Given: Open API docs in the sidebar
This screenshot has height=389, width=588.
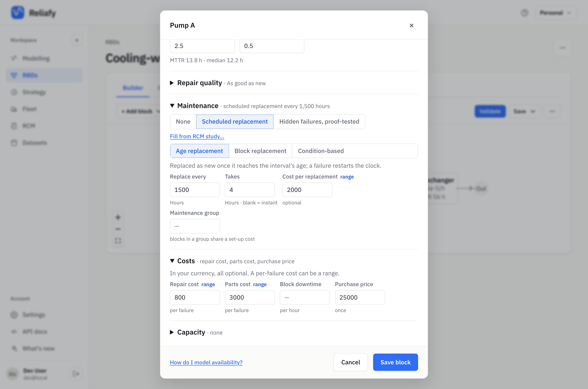Looking at the screenshot, I should (x=44, y=332).
